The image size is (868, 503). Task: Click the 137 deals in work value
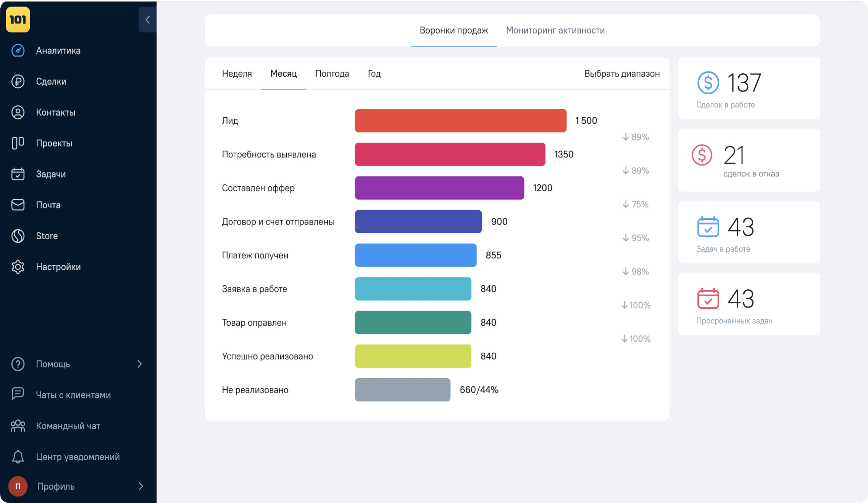tap(744, 83)
